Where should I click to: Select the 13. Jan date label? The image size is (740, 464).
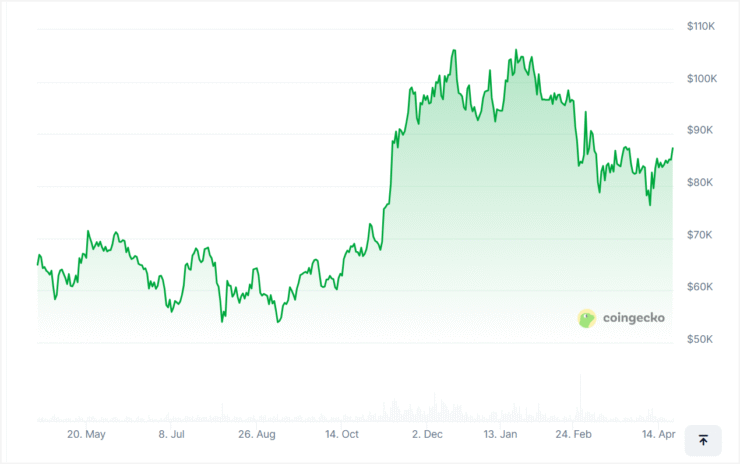[501, 435]
